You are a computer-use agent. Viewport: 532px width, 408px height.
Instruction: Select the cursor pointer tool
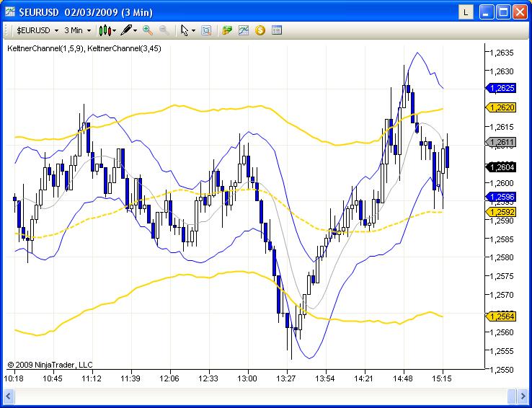[185, 30]
